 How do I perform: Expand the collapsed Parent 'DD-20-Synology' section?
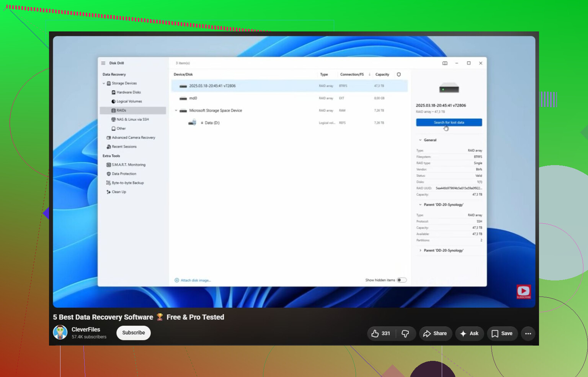tap(420, 251)
